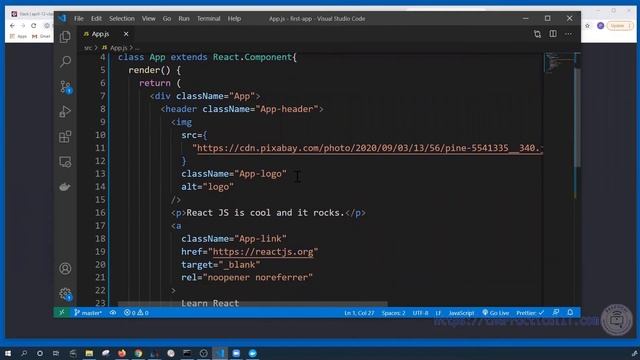Open the Remote Explorer view
Image resolution: width=640 pixels, height=360 pixels.
pyautogui.click(x=65, y=162)
